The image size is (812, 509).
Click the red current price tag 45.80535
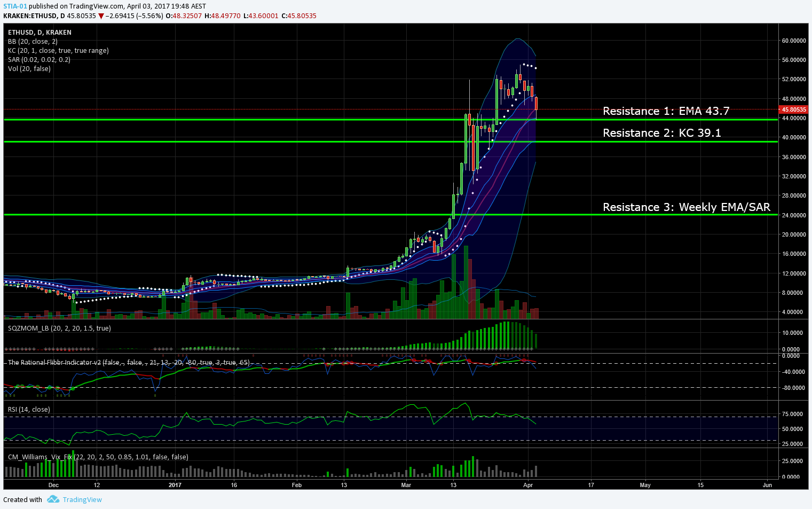pos(794,109)
